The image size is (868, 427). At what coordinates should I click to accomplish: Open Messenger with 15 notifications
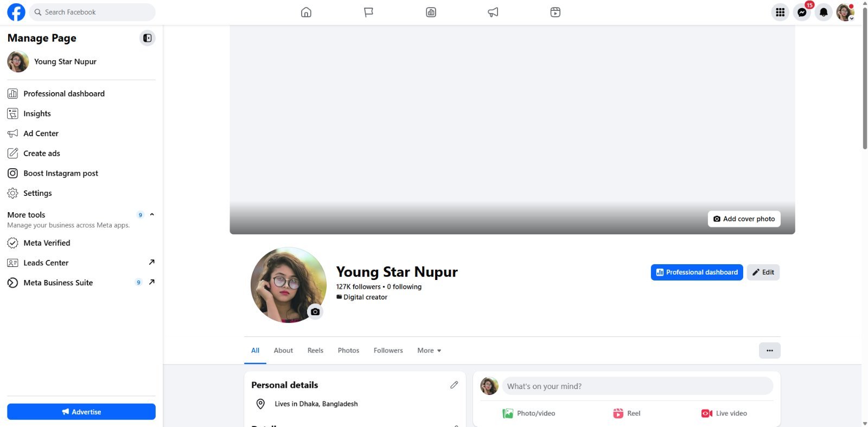coord(802,12)
